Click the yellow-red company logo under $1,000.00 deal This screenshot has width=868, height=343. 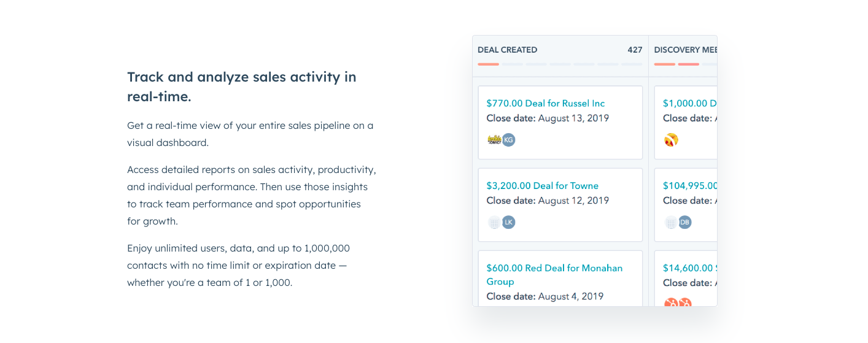tap(671, 140)
